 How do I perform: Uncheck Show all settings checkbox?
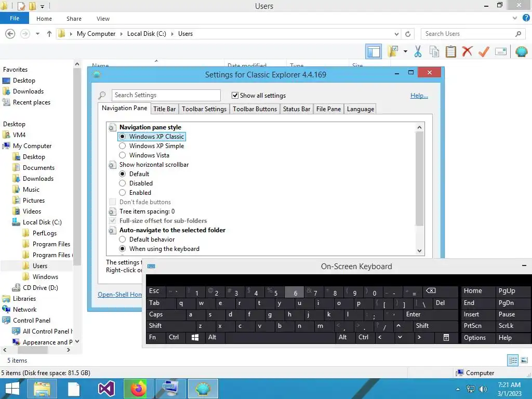coord(235,96)
